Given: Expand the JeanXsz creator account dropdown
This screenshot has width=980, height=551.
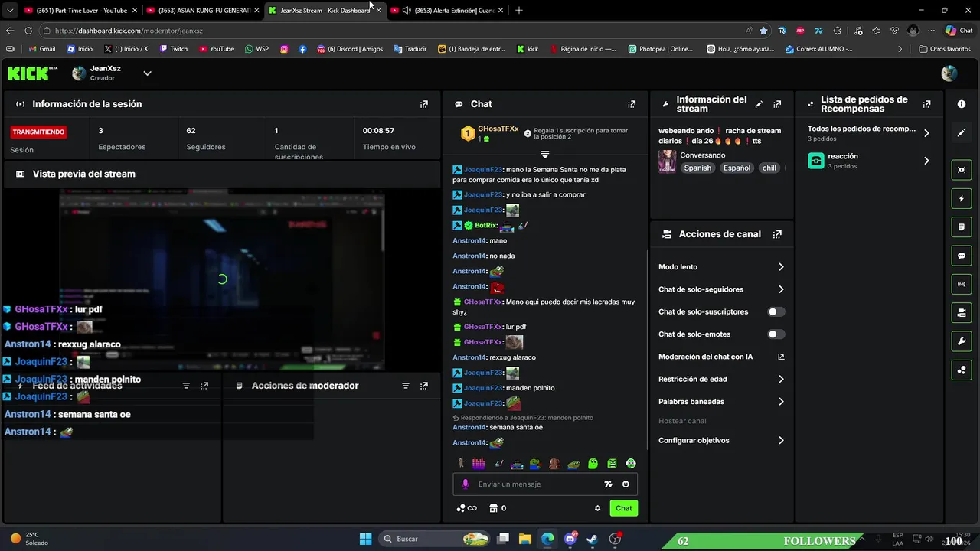Looking at the screenshot, I should 147,73.
